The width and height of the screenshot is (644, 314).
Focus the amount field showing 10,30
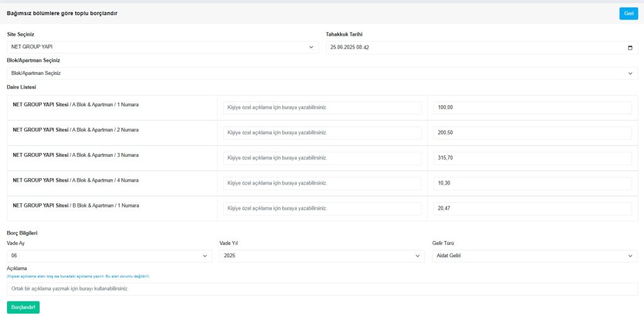click(532, 183)
